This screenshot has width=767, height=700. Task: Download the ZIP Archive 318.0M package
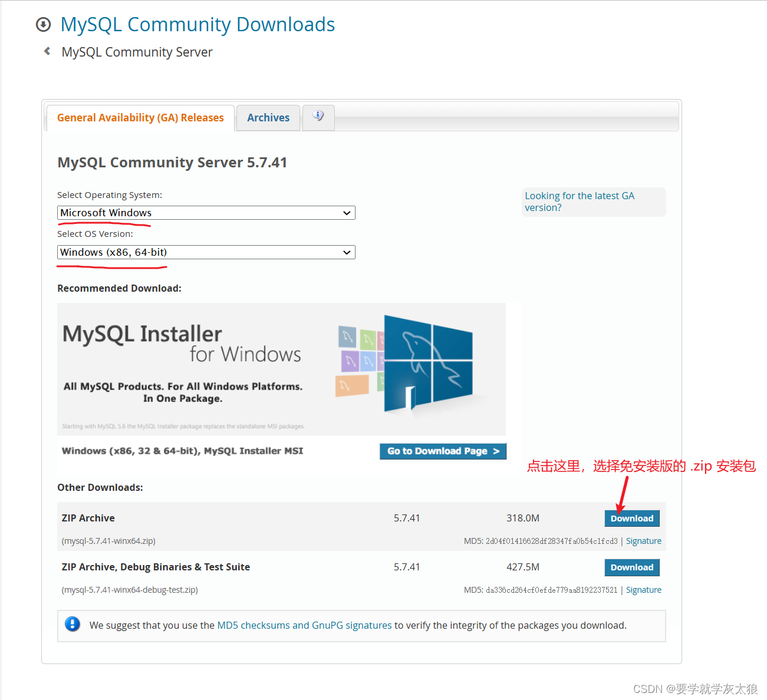coord(632,519)
